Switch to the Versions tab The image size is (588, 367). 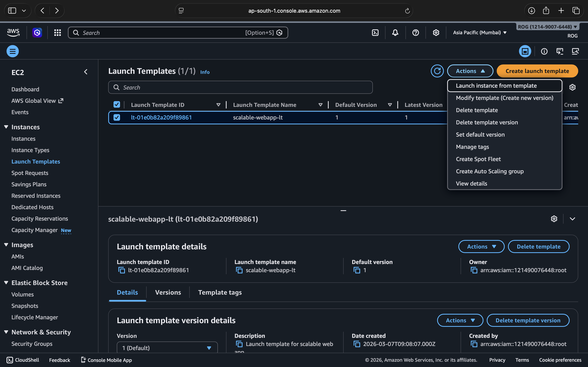pos(168,292)
